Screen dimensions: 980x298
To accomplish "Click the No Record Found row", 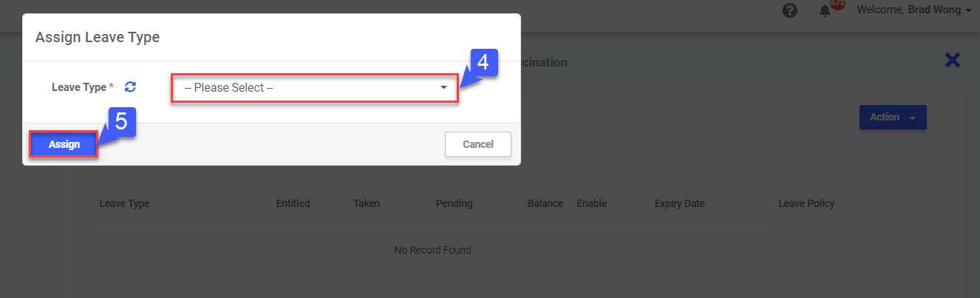I will (432, 250).
